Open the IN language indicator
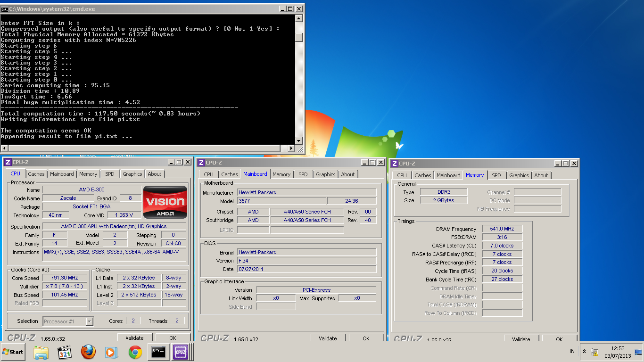644x362 pixels. coord(572,351)
